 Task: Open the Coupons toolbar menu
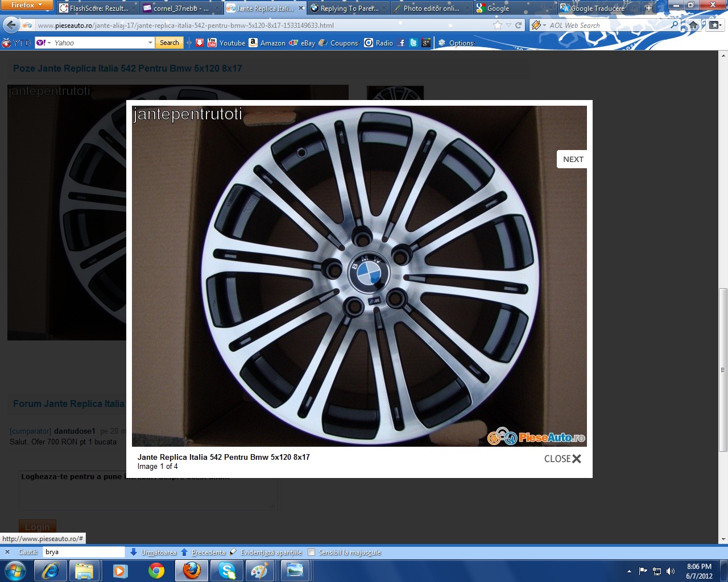point(340,43)
